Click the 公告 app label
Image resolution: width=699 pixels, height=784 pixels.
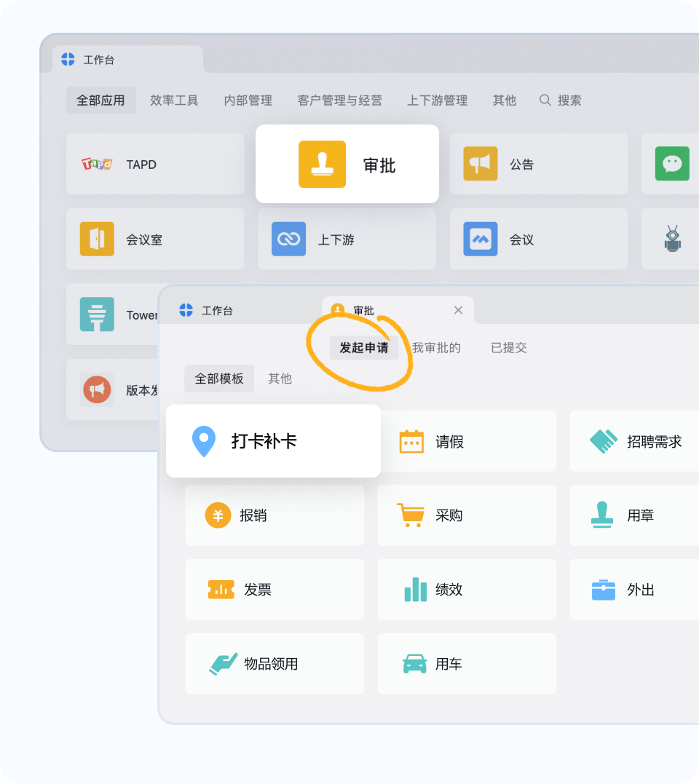pyautogui.click(x=522, y=164)
